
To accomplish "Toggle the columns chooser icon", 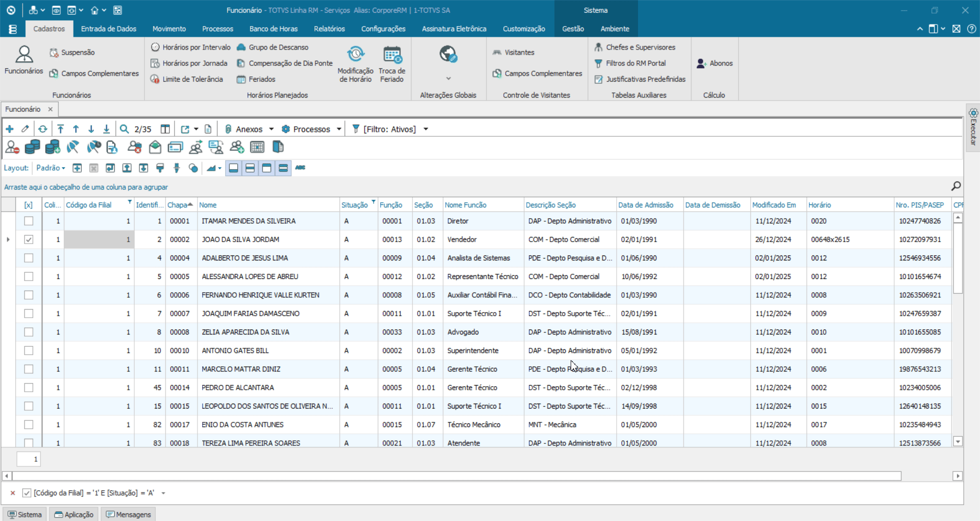I will coord(165,129).
